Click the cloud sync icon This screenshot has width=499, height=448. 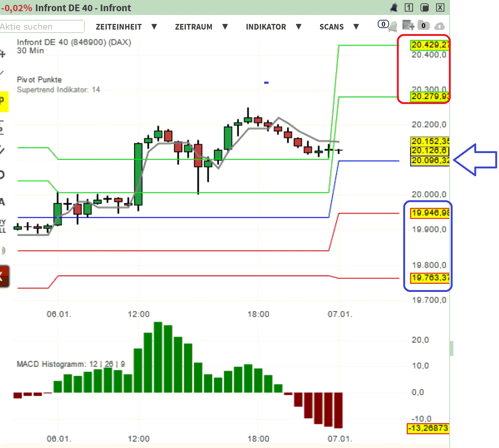pyautogui.click(x=439, y=25)
